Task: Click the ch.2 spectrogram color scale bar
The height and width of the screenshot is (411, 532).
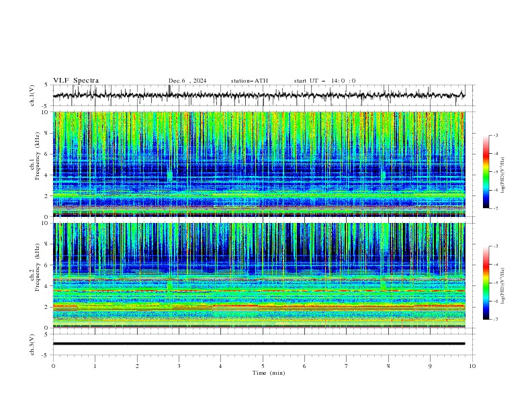Action: pyautogui.click(x=486, y=283)
